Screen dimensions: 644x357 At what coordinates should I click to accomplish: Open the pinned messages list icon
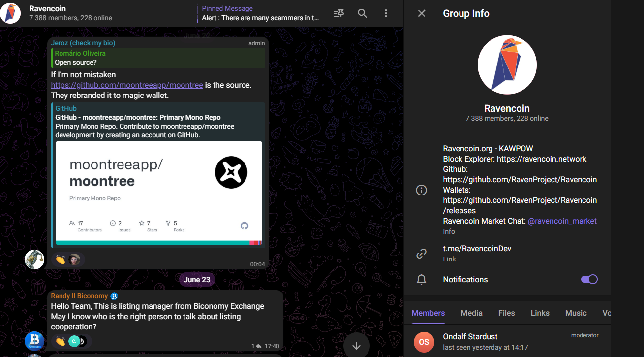pos(338,13)
